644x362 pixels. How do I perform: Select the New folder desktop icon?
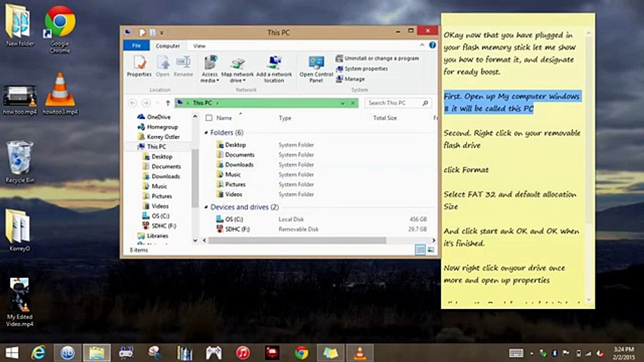click(19, 25)
